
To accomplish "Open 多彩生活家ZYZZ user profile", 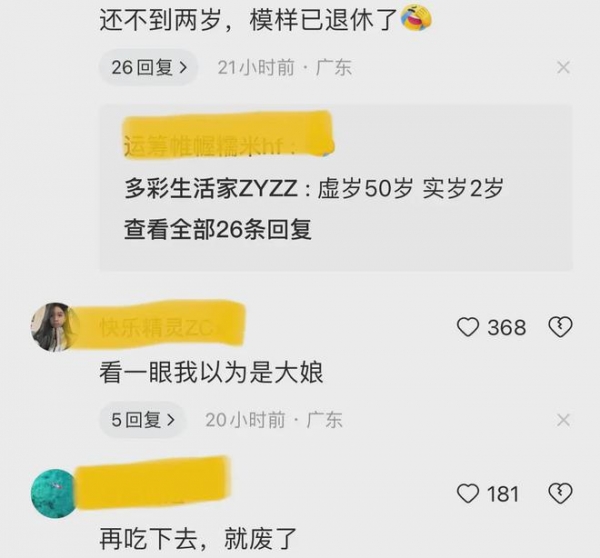I will click(211, 189).
